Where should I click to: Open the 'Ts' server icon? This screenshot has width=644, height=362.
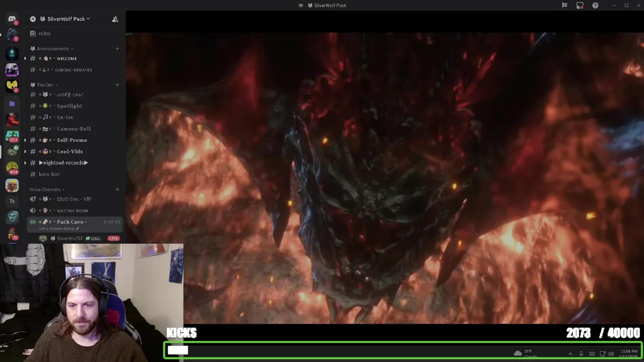click(12, 201)
